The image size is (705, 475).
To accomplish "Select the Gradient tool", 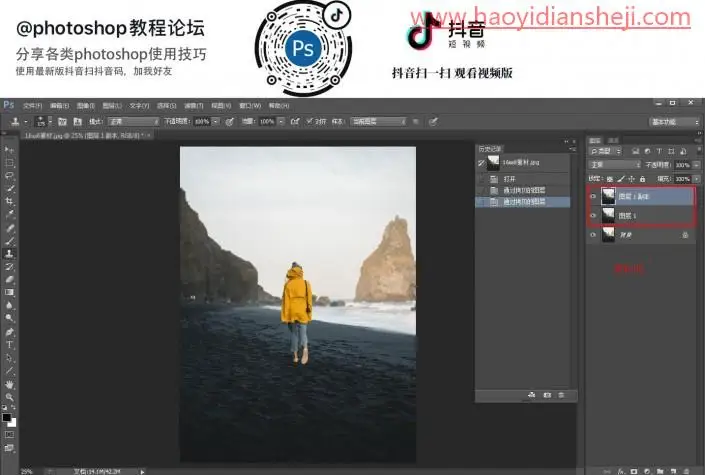I will 9,292.
